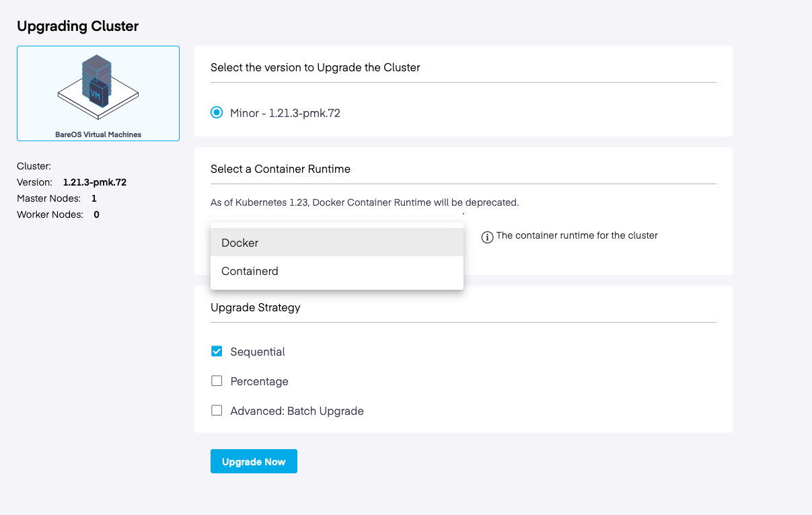The width and height of the screenshot is (812, 515).
Task: Tick the Advanced: Batch Upgrade checkbox
Action: [217, 411]
